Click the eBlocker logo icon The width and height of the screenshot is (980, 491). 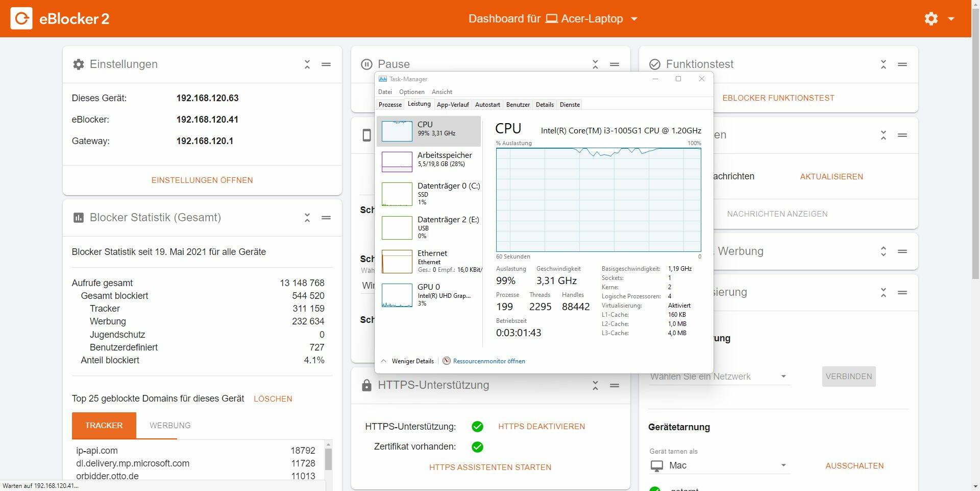21,19
